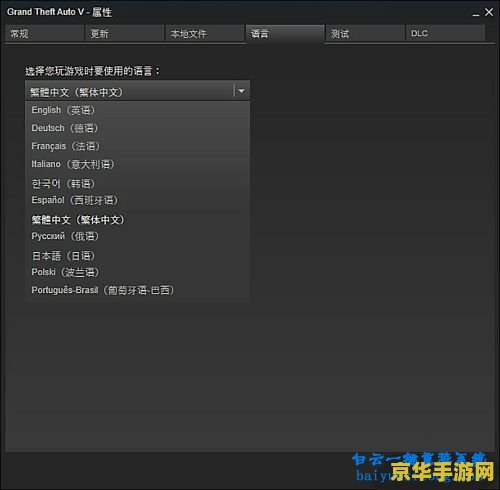The image size is (500, 490).
Task: Close the GTA V properties window
Action: pos(489,12)
